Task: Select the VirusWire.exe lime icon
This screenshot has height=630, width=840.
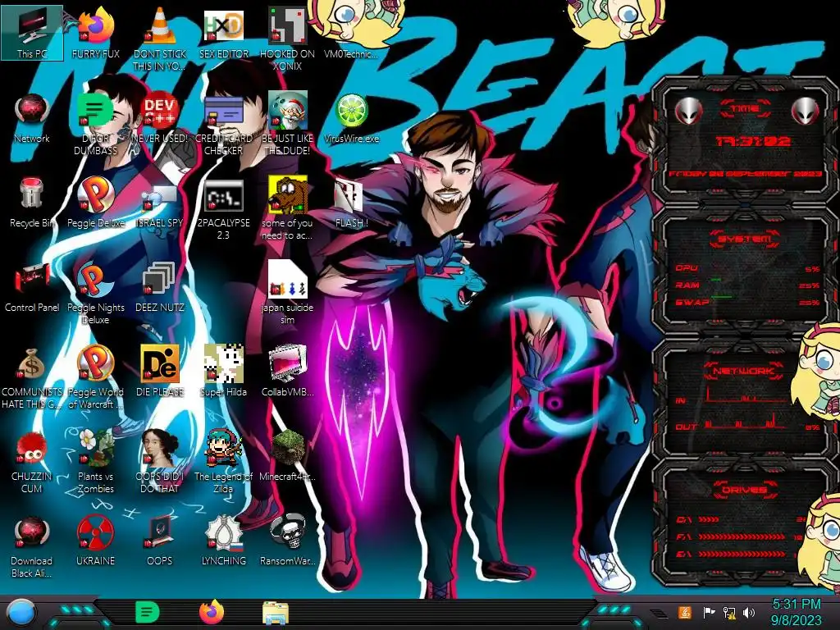Action: (x=351, y=118)
